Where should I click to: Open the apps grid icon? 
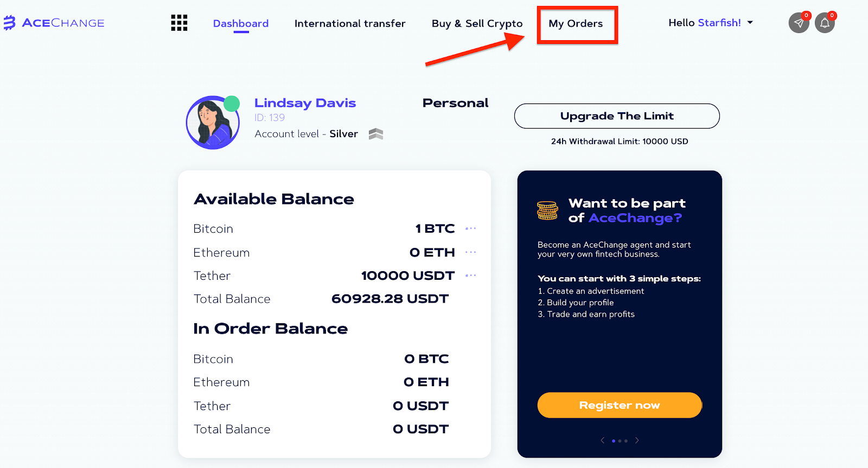coord(179,23)
